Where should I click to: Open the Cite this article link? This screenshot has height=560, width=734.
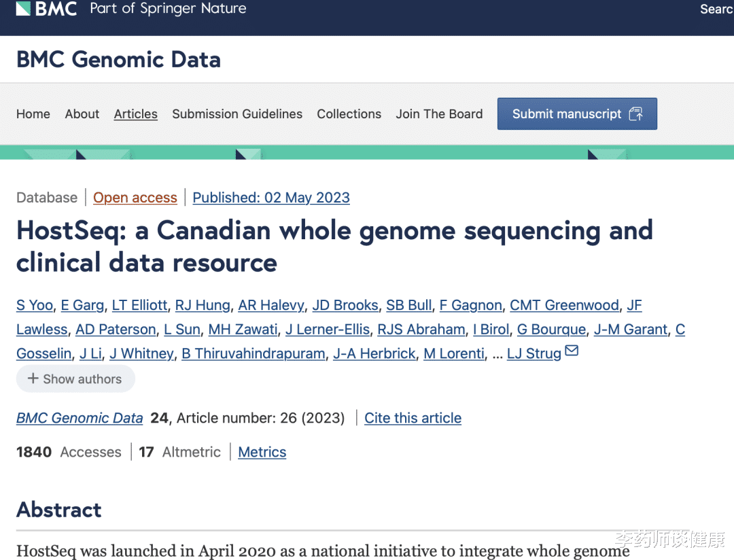(413, 418)
